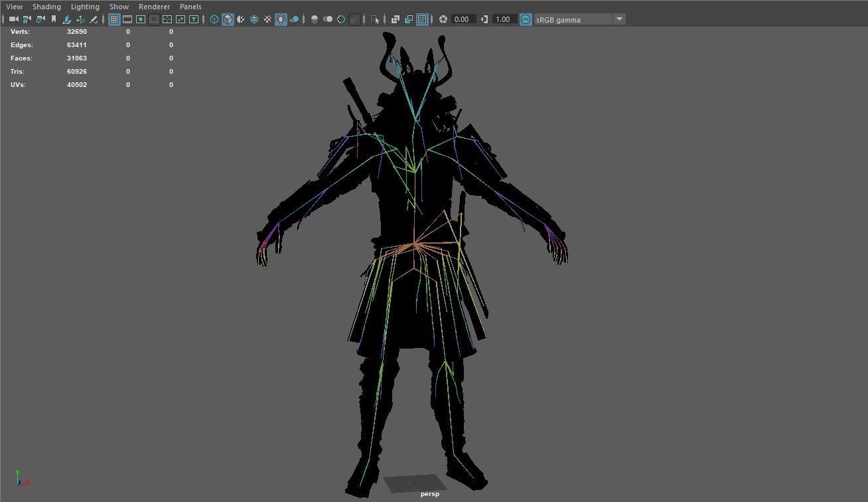868x502 pixels.
Task: Toggle screen-space ambient occlusion
Action: [315, 19]
